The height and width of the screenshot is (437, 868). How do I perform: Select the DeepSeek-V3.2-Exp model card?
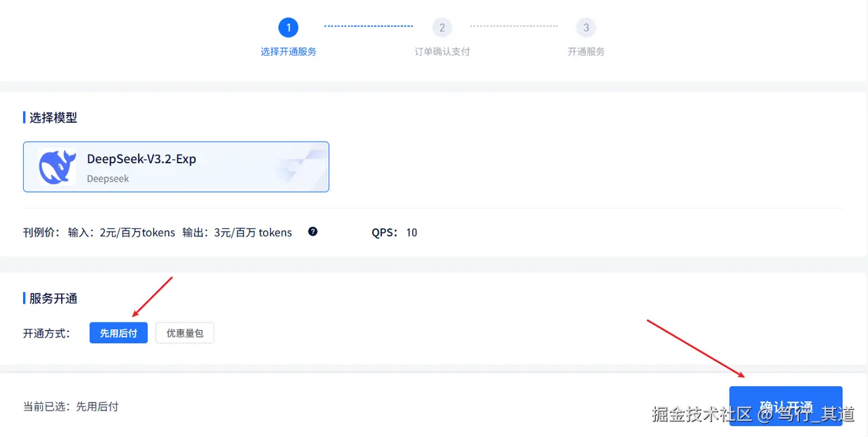176,167
